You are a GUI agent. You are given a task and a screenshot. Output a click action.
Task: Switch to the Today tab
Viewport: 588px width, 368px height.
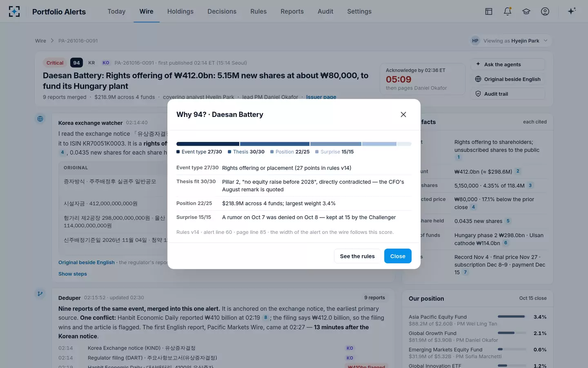[x=116, y=11]
